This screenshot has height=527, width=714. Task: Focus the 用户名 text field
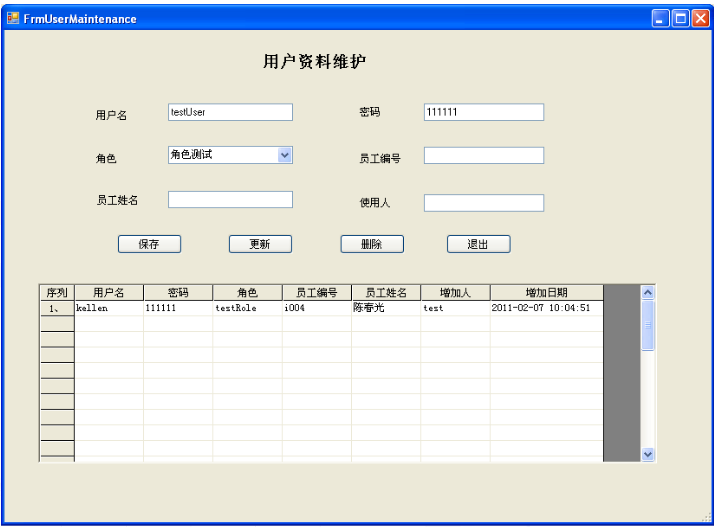point(230,112)
